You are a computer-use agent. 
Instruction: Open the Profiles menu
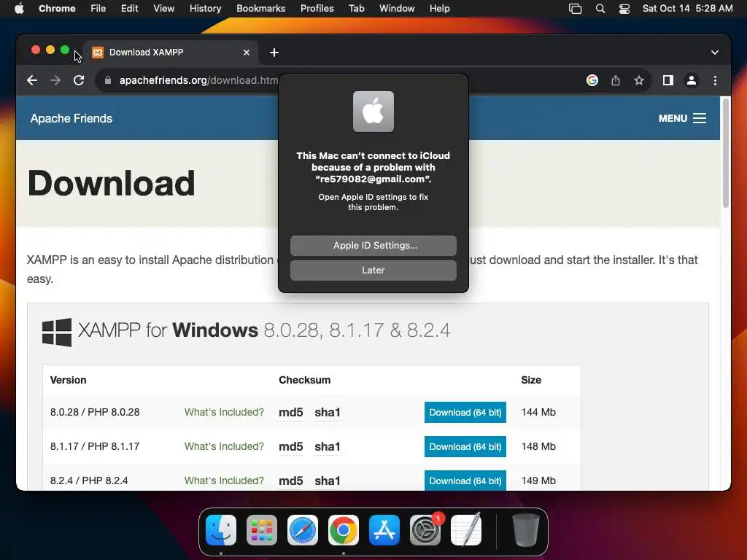point(317,9)
